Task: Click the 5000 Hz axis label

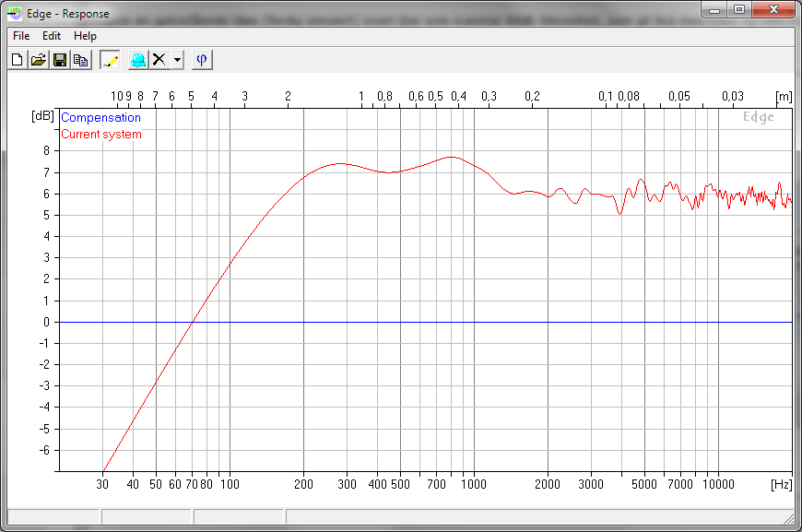Action: click(x=644, y=484)
